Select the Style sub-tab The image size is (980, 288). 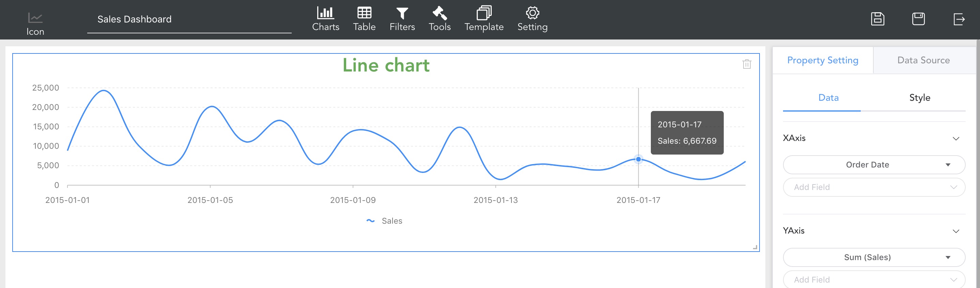click(x=919, y=98)
